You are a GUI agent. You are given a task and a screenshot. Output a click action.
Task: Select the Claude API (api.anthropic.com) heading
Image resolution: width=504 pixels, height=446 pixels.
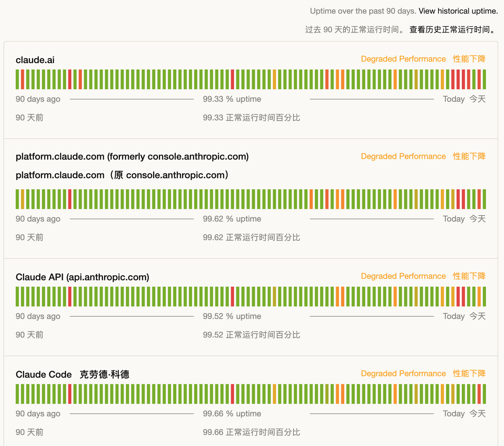pos(82,277)
